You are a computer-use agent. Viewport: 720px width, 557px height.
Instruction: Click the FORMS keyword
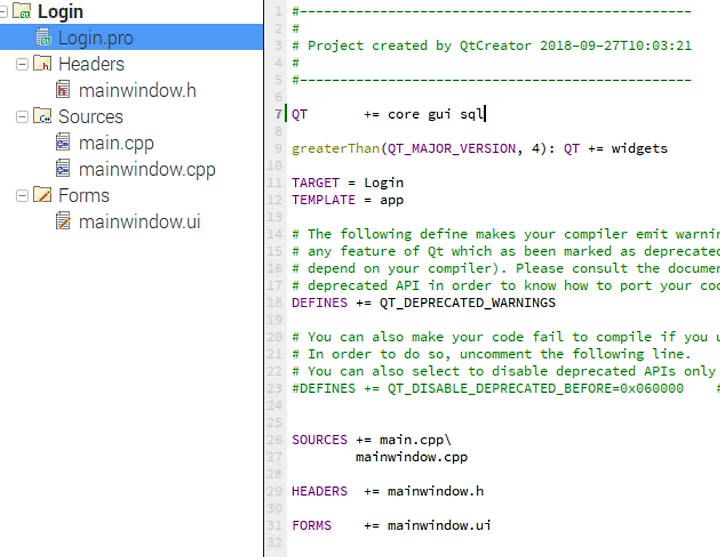click(x=311, y=526)
